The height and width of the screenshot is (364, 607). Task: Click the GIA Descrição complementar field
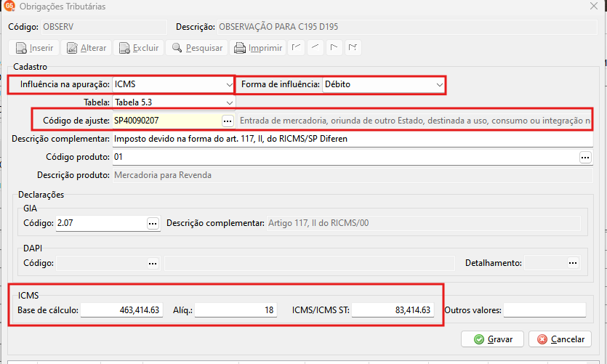pyautogui.click(x=424, y=223)
